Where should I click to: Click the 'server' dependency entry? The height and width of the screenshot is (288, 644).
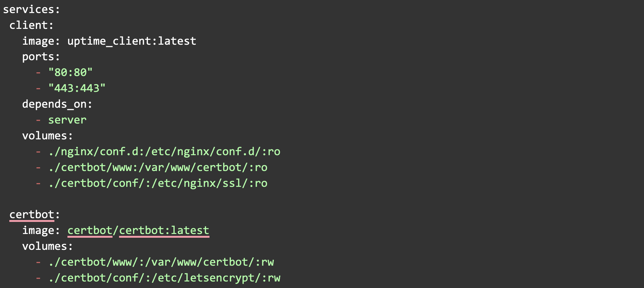coord(67,120)
